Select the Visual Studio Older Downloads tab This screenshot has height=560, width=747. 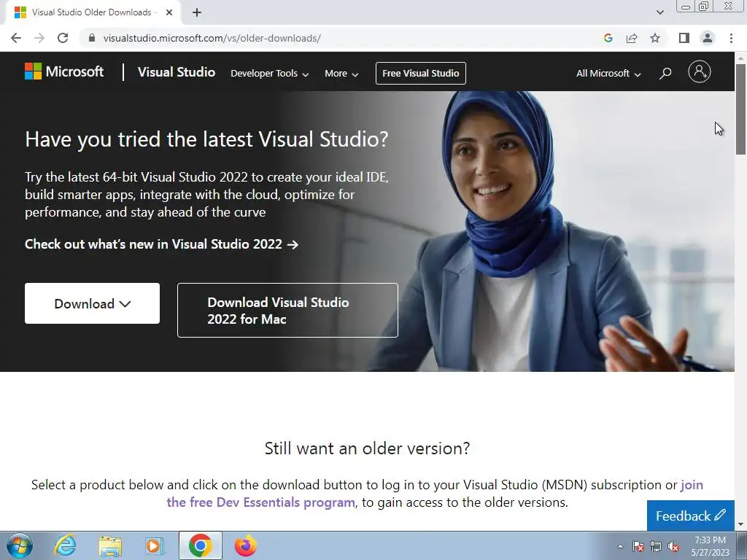coord(93,12)
